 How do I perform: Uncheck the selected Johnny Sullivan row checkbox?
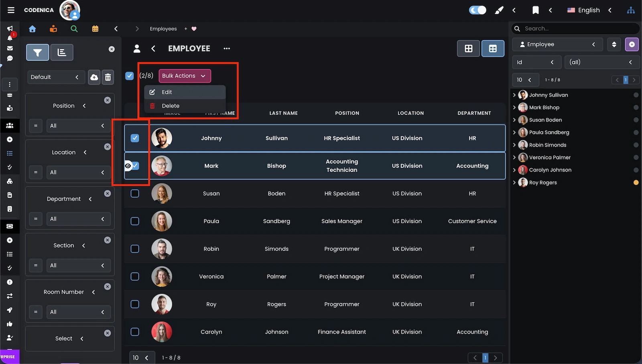pyautogui.click(x=135, y=138)
